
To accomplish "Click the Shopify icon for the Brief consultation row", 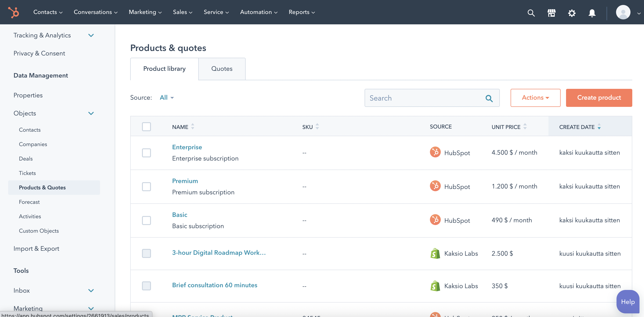I will tap(435, 286).
